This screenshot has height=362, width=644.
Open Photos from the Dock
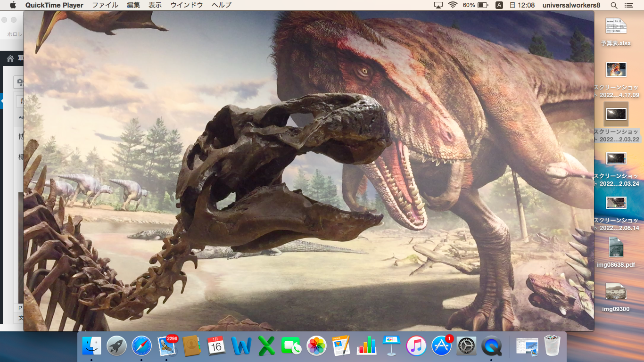[316, 346]
